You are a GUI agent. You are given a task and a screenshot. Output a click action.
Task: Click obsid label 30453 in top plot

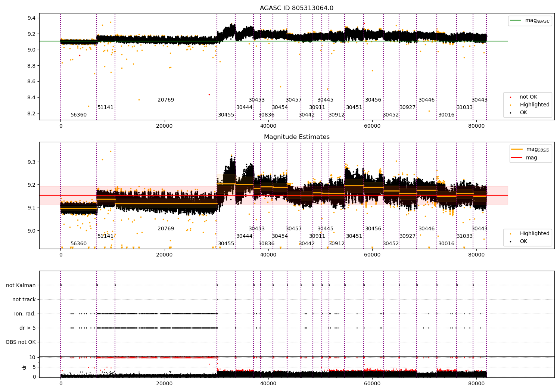256,100
